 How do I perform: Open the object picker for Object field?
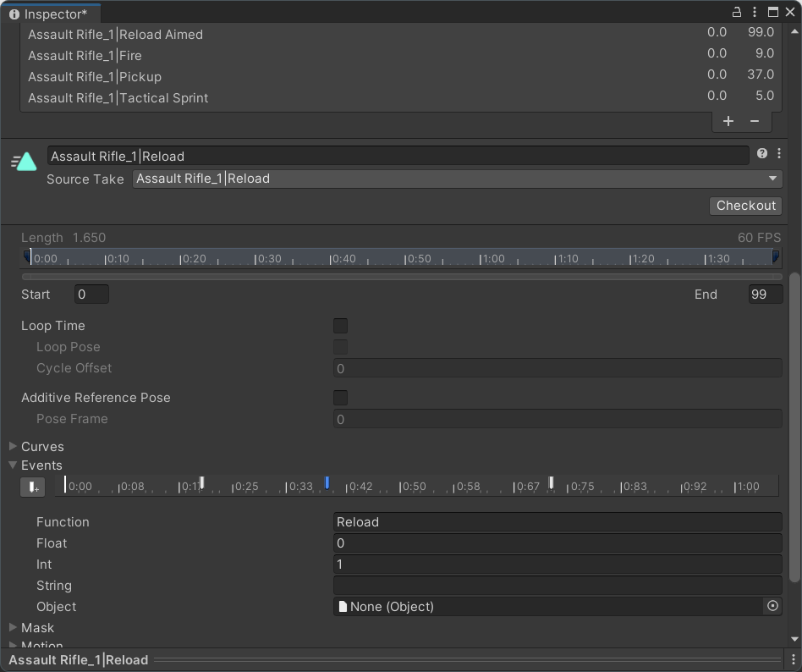pos(772,606)
